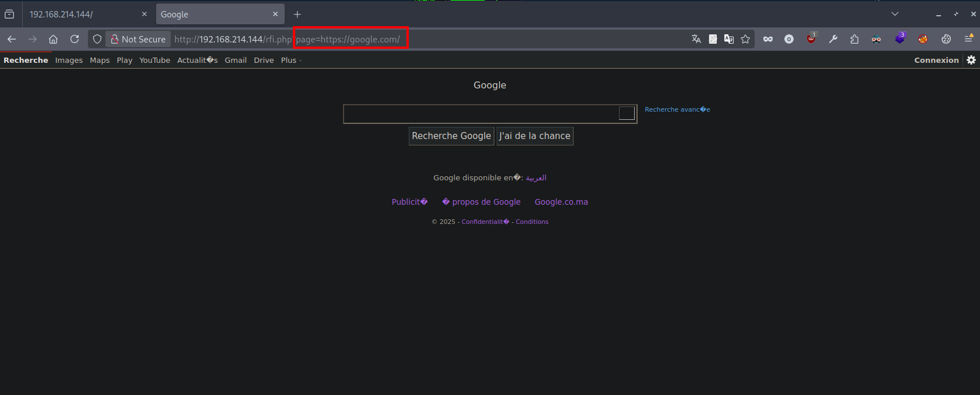Viewport: 980px width, 395px height.
Task: Open the list all tabs chevron
Action: pyautogui.click(x=895, y=14)
